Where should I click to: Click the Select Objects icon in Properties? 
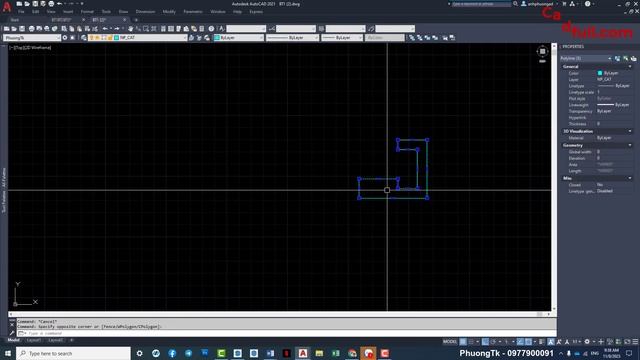626,58
